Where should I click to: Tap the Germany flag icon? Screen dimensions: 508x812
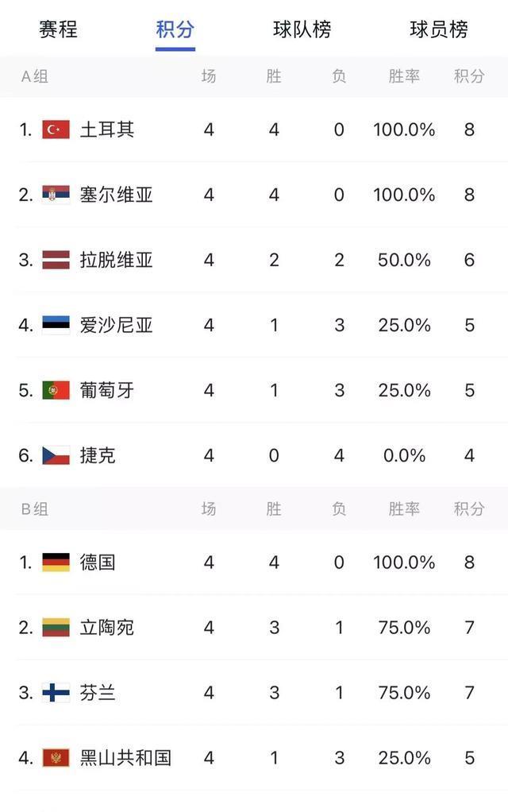(x=56, y=562)
